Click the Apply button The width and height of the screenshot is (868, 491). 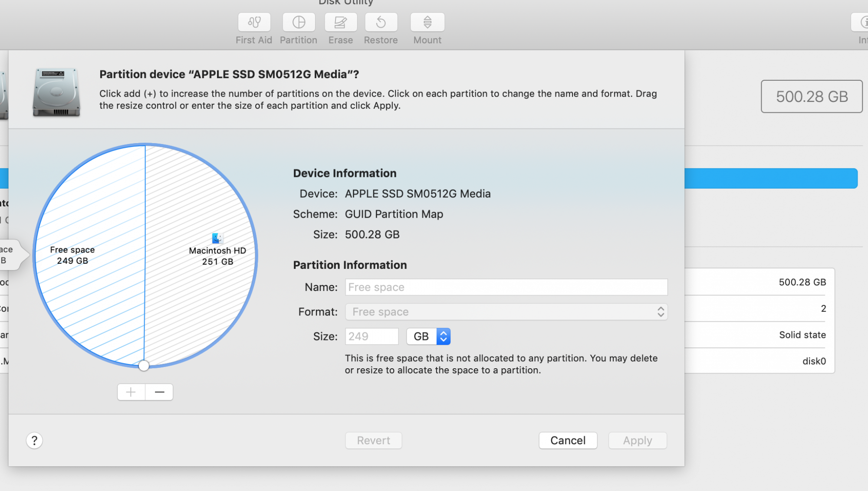[638, 441]
